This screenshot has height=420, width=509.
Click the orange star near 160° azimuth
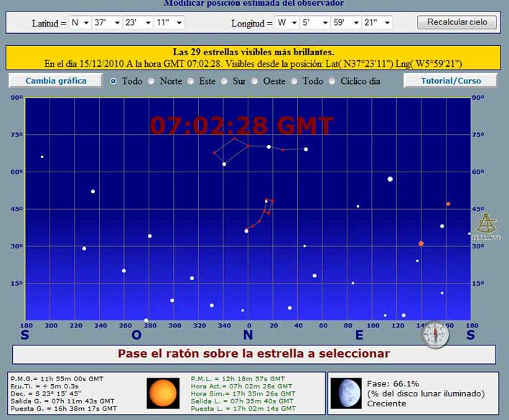pos(448,204)
